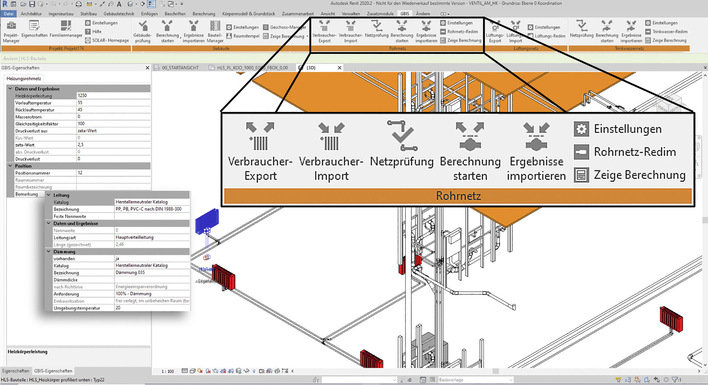Run Netzprüfung in the Trinkwassernetz panel
This screenshot has height=385, width=708.
tap(582, 29)
